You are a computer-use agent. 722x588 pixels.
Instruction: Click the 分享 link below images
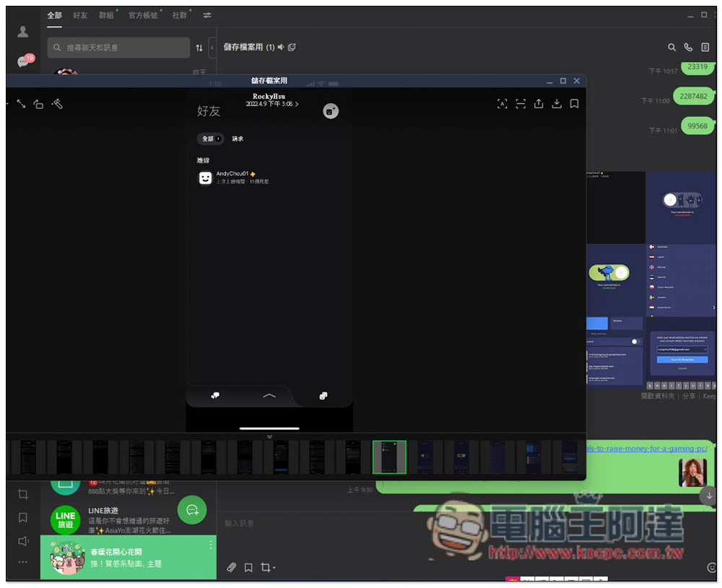[689, 396]
